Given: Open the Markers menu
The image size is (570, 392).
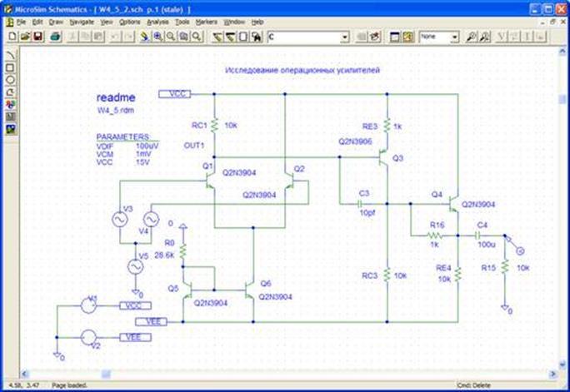Looking at the screenshot, I should click(206, 22).
